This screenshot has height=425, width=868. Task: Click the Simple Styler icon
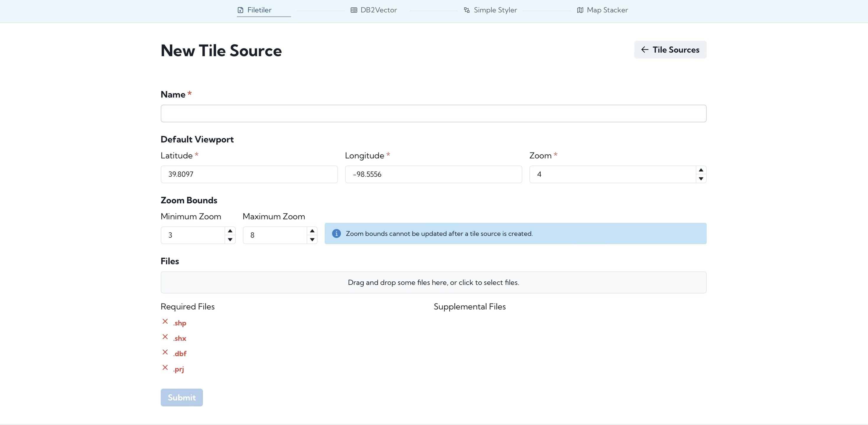pos(467,10)
